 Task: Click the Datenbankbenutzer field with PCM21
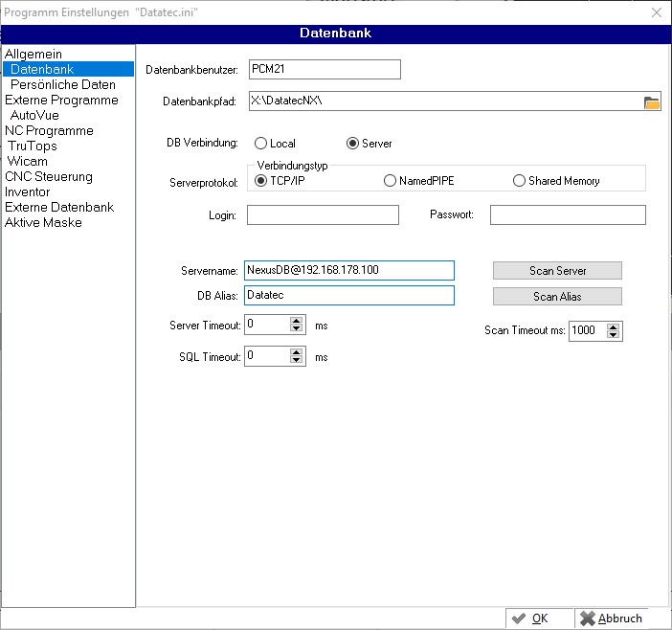click(x=325, y=70)
